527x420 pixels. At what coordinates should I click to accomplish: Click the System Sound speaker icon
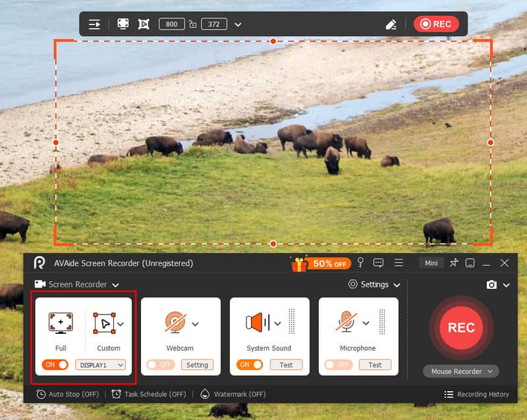pyautogui.click(x=258, y=323)
